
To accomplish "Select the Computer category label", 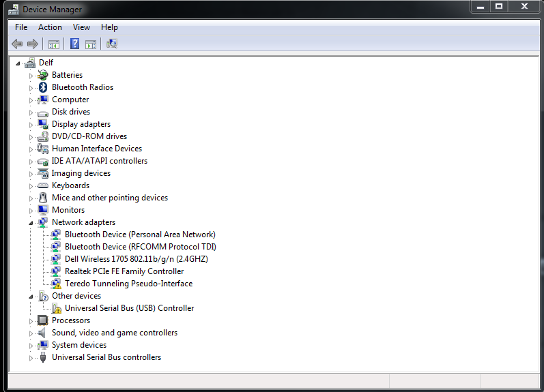I will point(70,100).
